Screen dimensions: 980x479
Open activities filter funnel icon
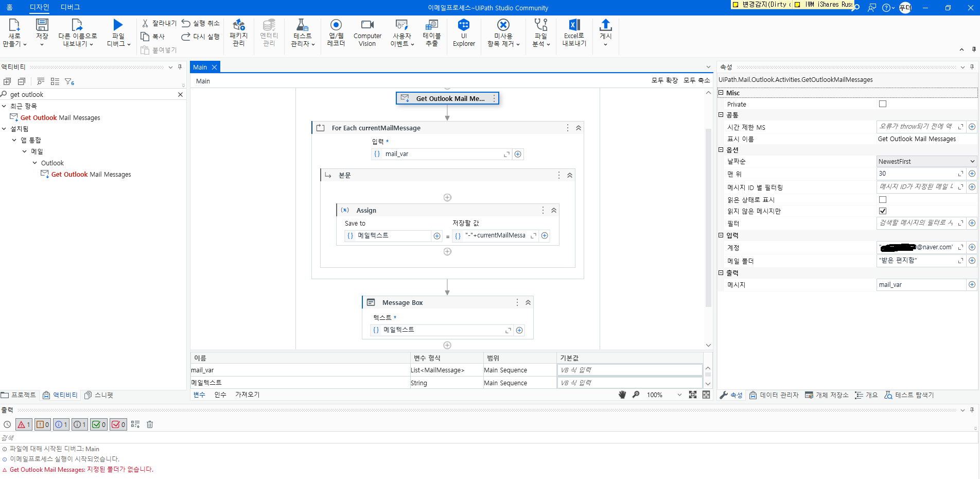[x=69, y=81]
